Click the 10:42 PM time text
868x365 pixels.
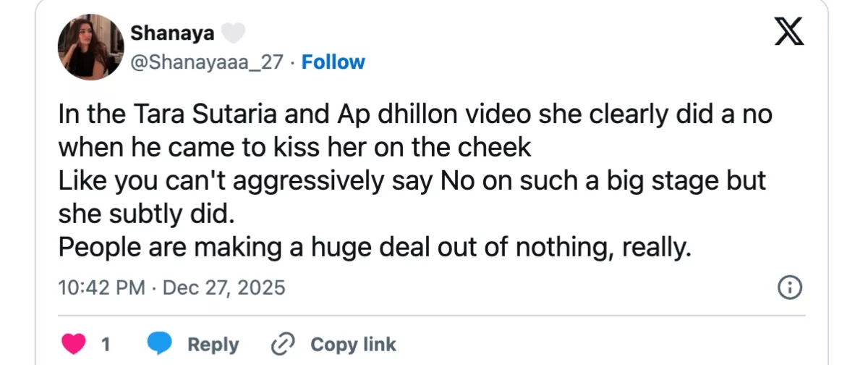101,288
